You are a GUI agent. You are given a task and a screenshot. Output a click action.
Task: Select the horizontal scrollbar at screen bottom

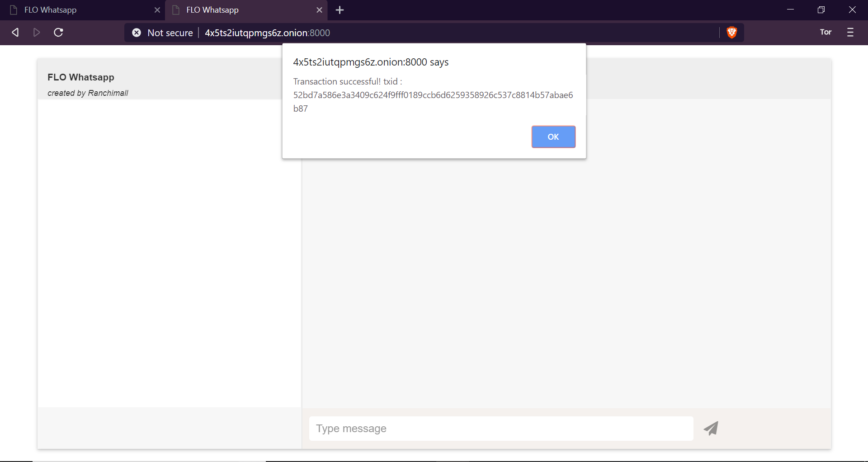149,460
